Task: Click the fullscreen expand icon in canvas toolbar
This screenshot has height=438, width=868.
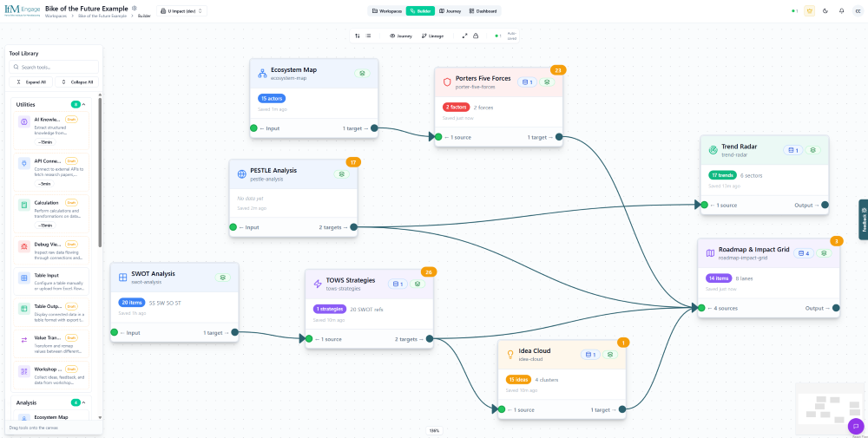Action: point(464,36)
